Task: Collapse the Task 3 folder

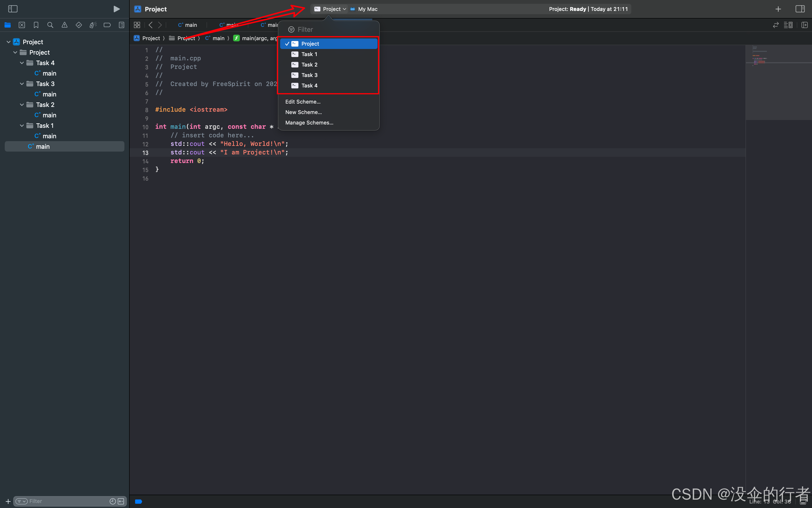Action: (22, 84)
